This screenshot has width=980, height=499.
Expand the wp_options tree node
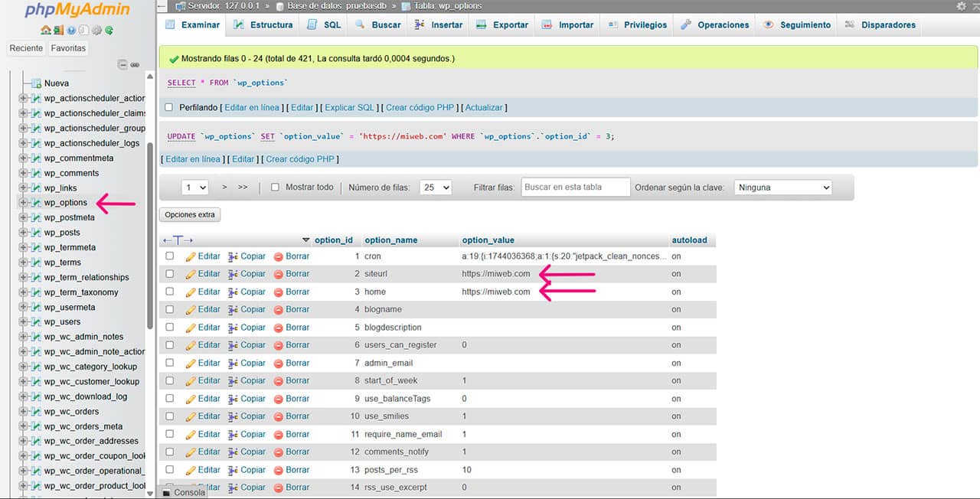click(x=23, y=203)
